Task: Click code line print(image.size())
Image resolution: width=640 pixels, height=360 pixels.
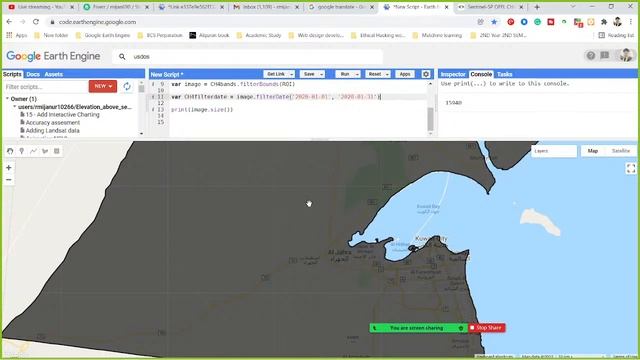Action: coord(202,110)
